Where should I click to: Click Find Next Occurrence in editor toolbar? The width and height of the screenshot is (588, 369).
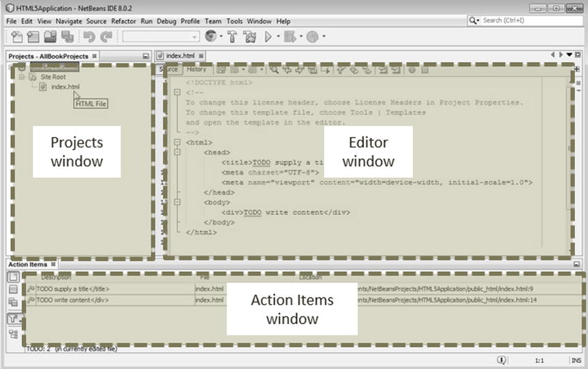299,70
